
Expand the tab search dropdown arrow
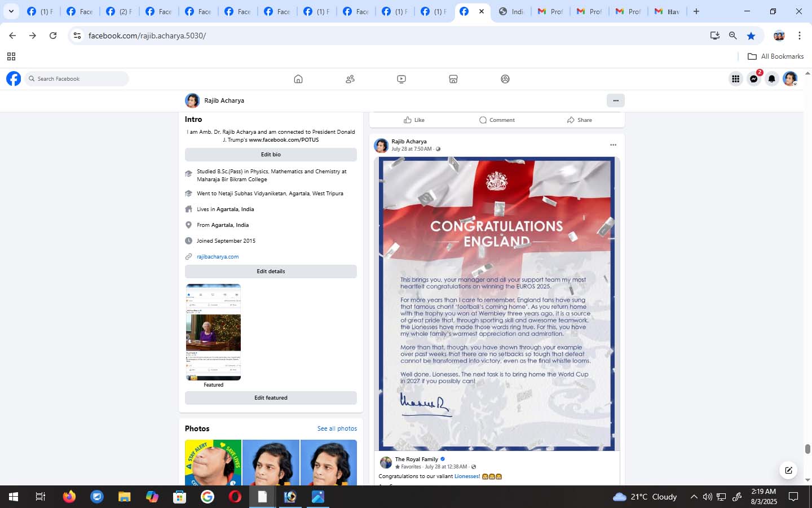point(11,11)
